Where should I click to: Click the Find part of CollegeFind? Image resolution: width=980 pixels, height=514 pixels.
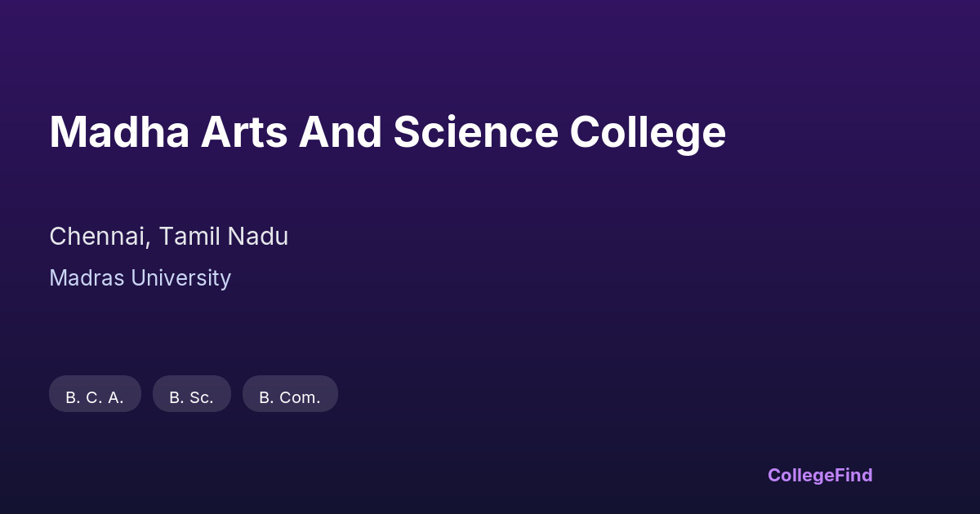854,475
